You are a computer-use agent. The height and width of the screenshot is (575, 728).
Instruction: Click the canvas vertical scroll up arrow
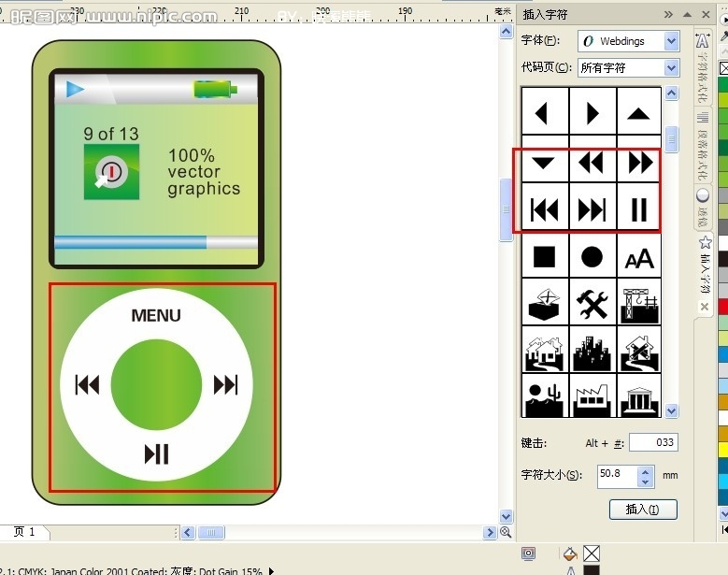click(x=507, y=32)
